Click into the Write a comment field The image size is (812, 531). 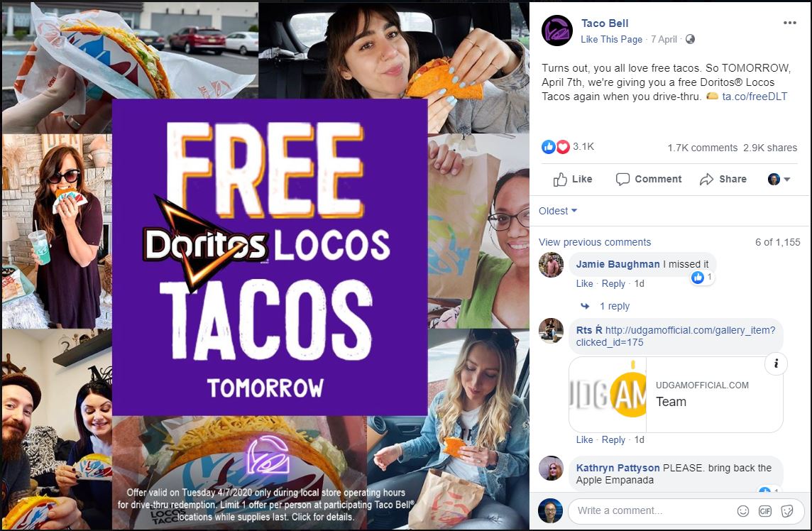coord(652,511)
